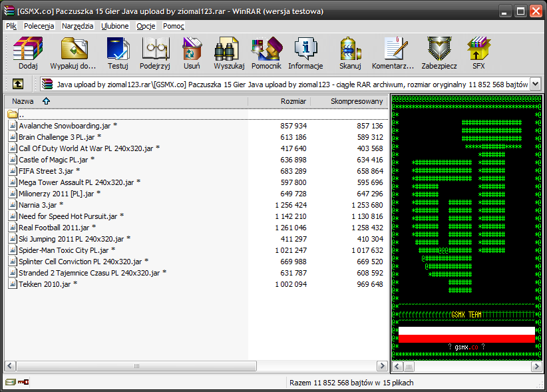Show archive Informacje icon

click(305, 50)
